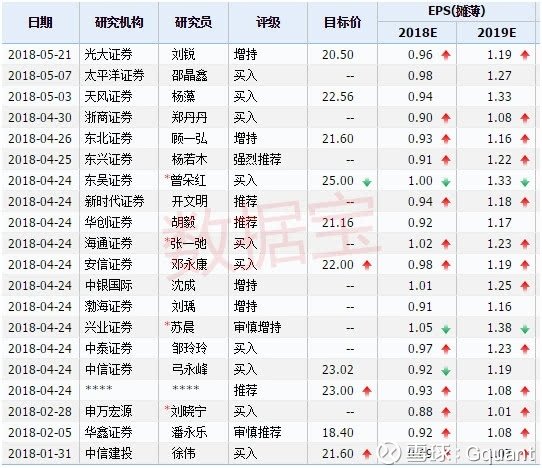Select institution 太平洋证券
The image size is (542, 468).
pos(114,76)
